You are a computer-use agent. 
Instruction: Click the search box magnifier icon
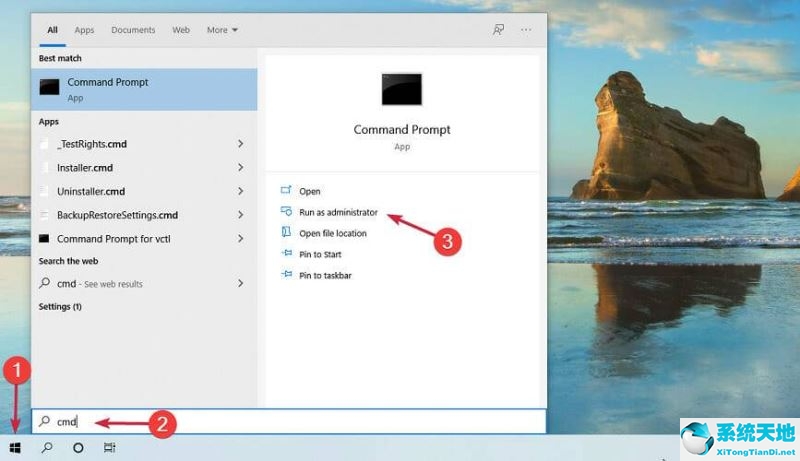[x=44, y=421]
